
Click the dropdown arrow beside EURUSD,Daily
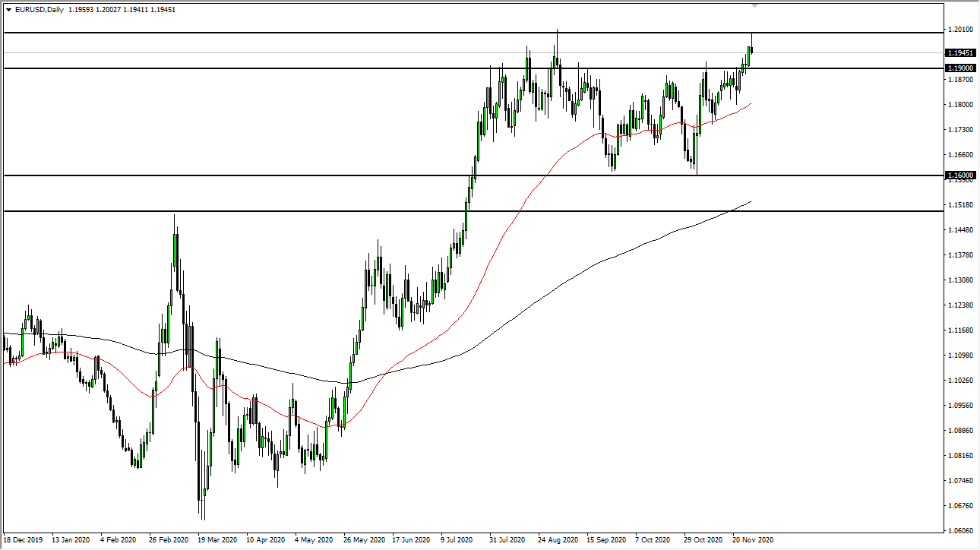pyautogui.click(x=8, y=11)
